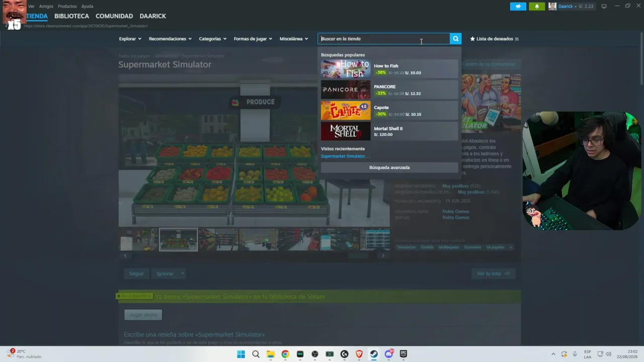The height and width of the screenshot is (362, 644).
Task: Expand the Formas de jugar dropdown
Action: coord(253,39)
